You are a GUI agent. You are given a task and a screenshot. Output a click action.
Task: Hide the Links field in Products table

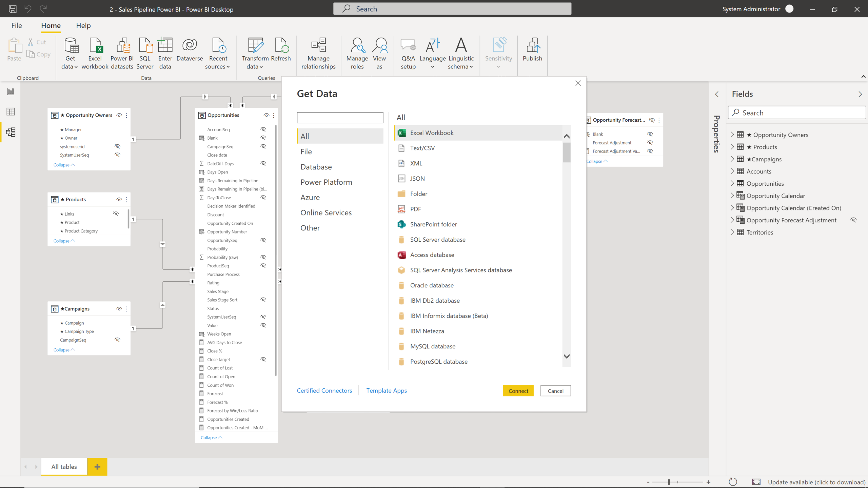click(116, 213)
